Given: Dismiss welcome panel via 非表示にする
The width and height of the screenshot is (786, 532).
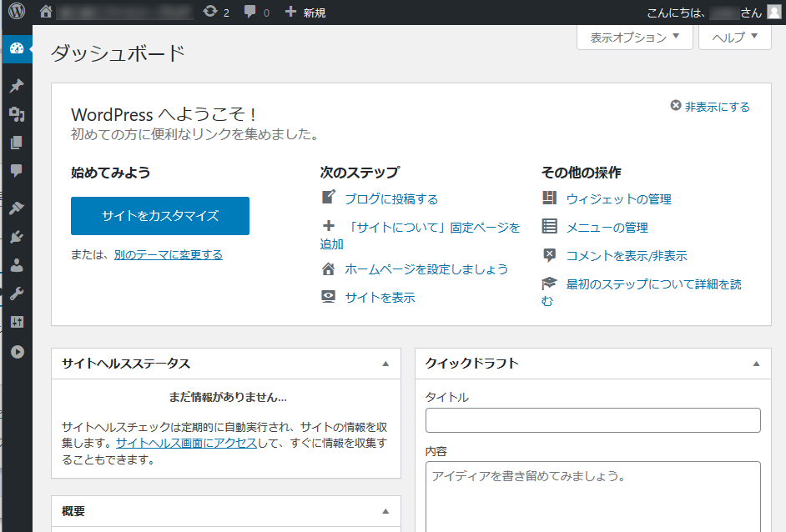Looking at the screenshot, I should click(x=710, y=107).
